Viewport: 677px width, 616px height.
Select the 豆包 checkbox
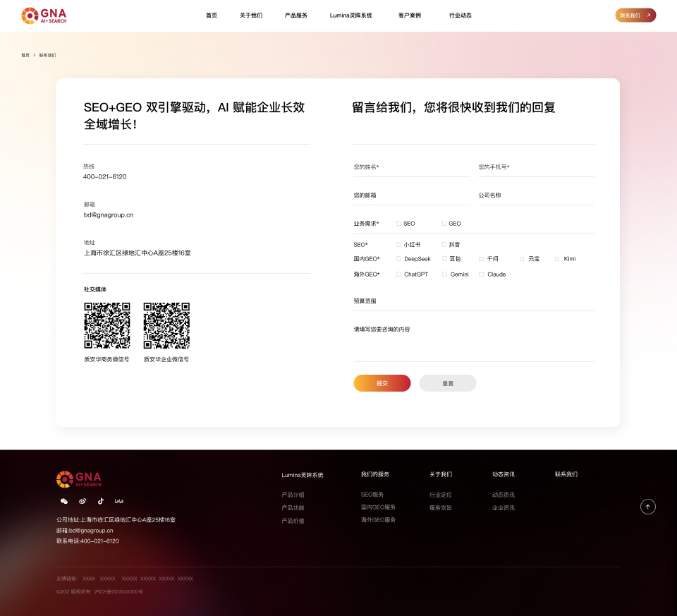(444, 259)
